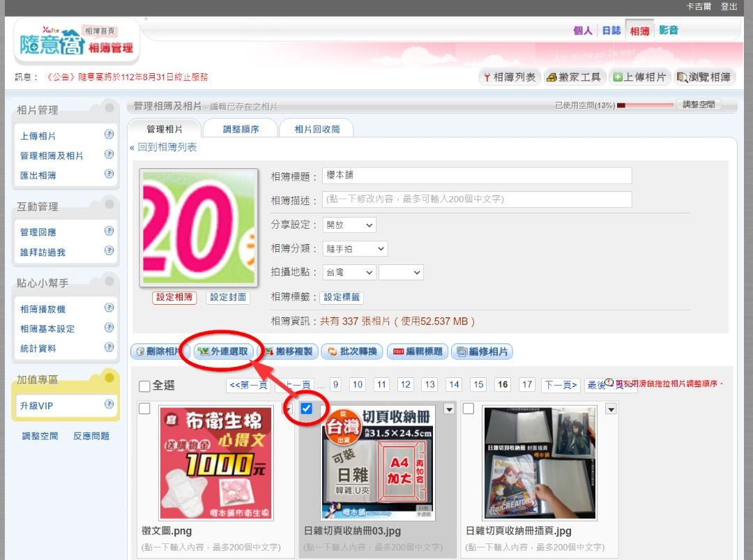The height and width of the screenshot is (560, 753).
Task: Click the used storage space progress bar
Action: coord(643,105)
